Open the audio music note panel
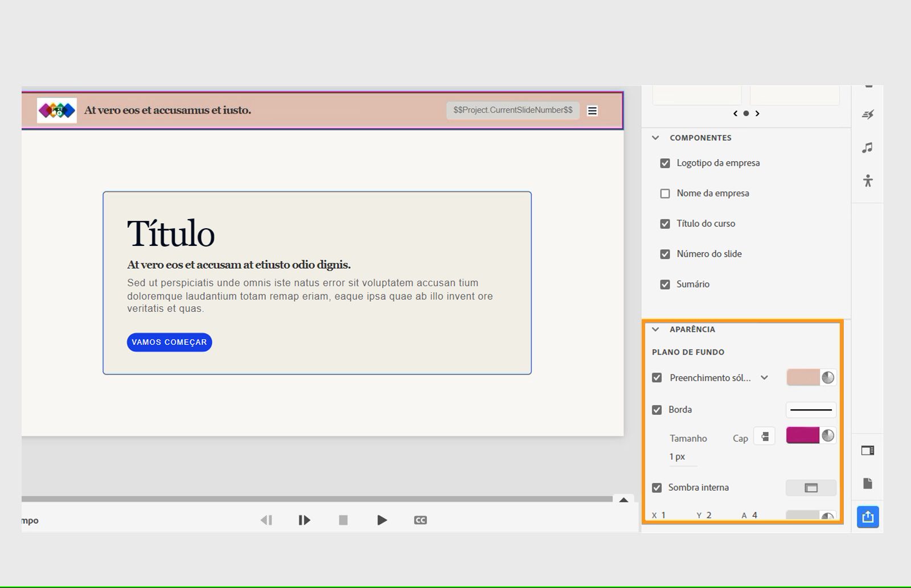 coord(867,148)
